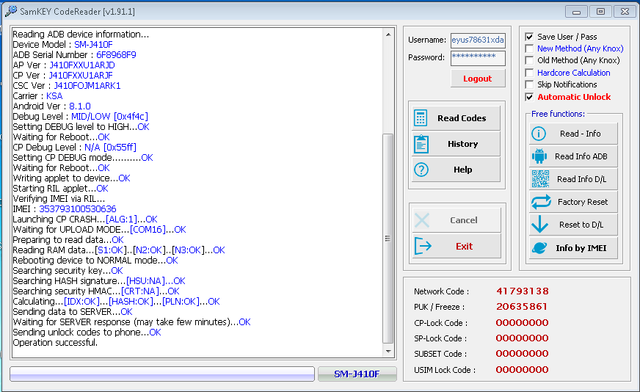Click the SamKEY key icon in title bar
This screenshot has width=640, height=392.
tap(11, 11)
